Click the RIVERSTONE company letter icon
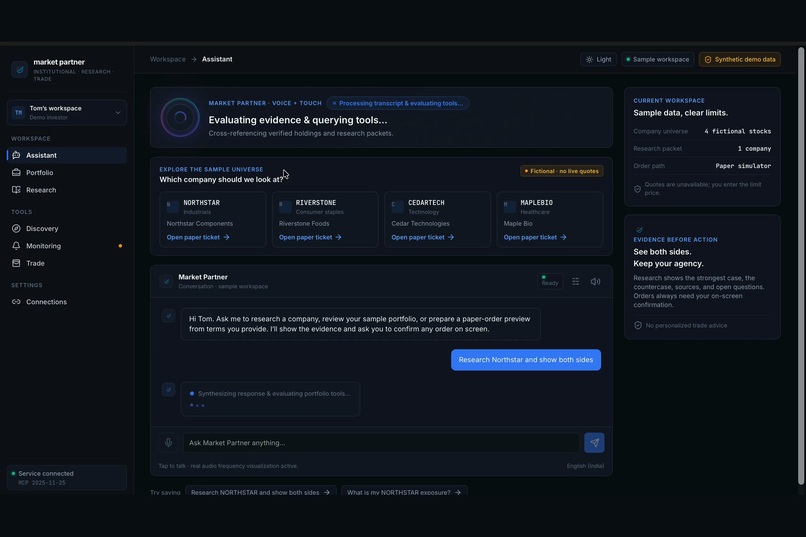Viewport: 806px width, 537px height. coord(285,207)
